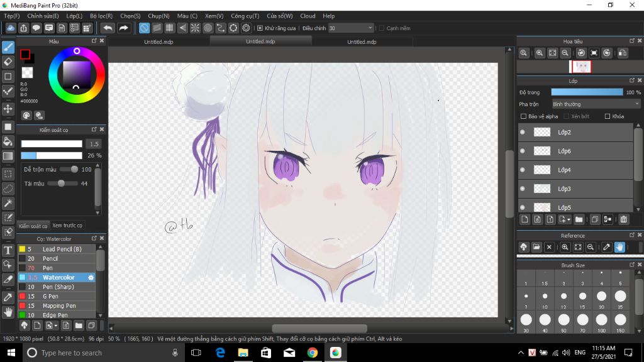
Task: Select the Eyedropper tool
Action: coord(8,297)
